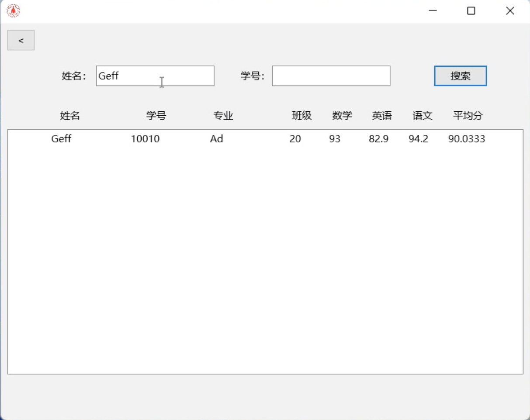Screen dimensions: 530x420
Task: Select the 姓名 column header
Action: click(69, 115)
